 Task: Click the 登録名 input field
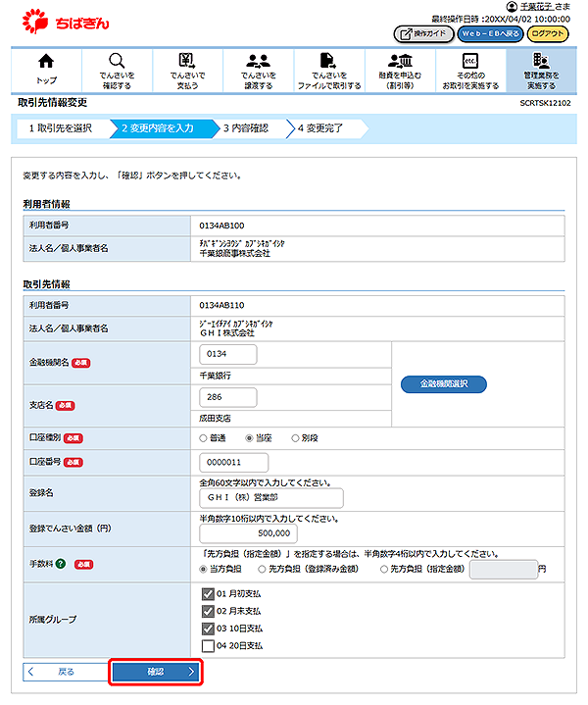click(x=271, y=498)
